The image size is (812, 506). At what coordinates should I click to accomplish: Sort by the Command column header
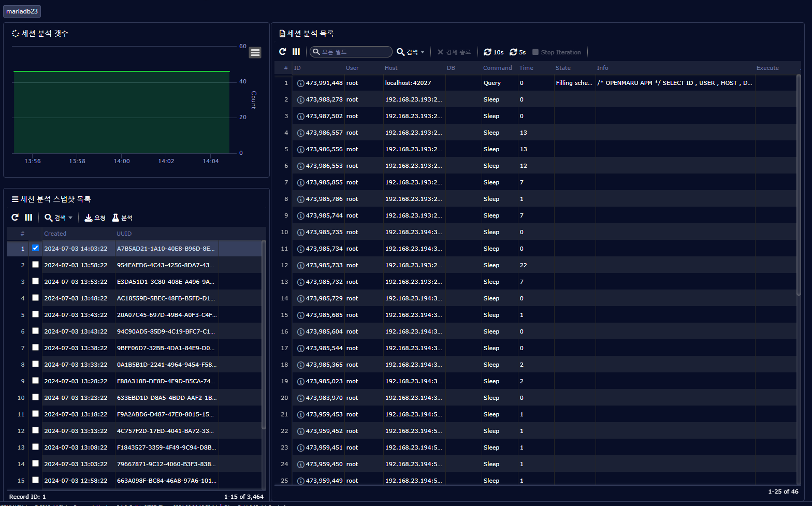tap(497, 68)
